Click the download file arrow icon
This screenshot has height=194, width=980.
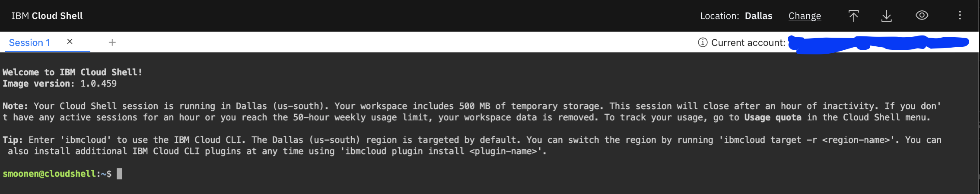click(886, 16)
